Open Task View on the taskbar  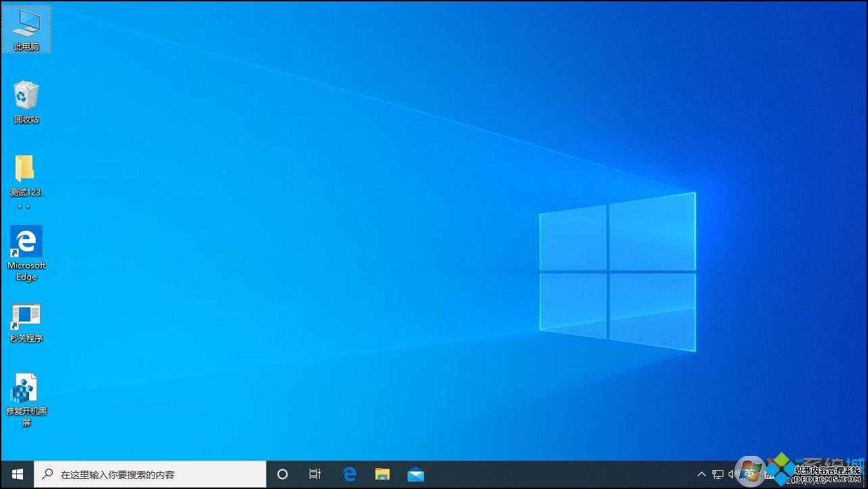pos(315,475)
